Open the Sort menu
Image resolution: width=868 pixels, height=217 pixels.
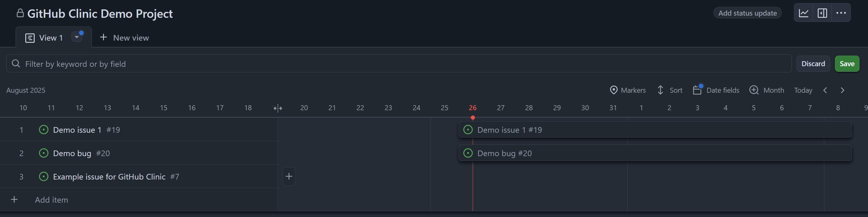point(670,90)
